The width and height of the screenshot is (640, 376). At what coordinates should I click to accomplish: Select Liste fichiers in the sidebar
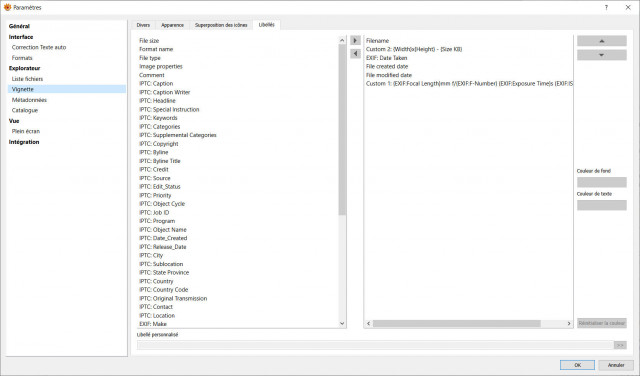27,79
